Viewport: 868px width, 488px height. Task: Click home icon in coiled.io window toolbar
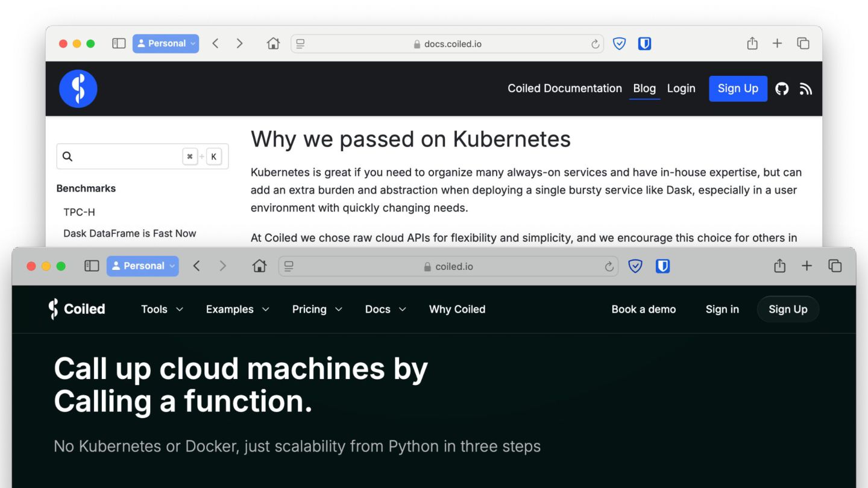[259, 266]
